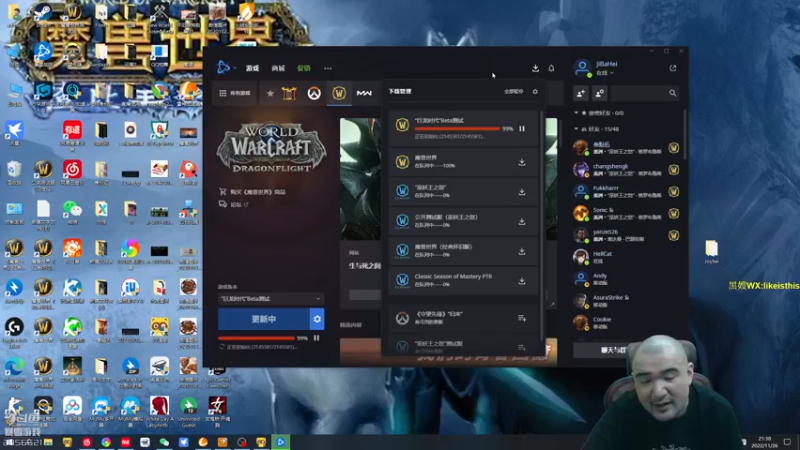Open the all games grid button

(x=235, y=93)
